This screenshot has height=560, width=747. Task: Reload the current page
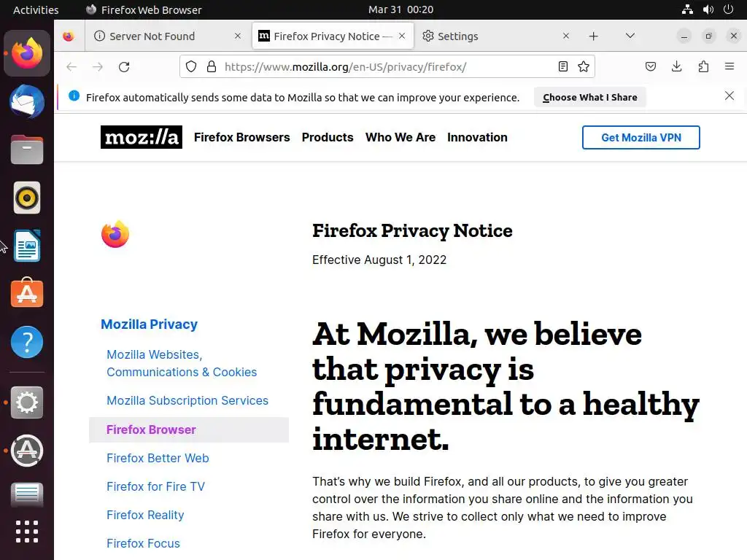point(124,66)
